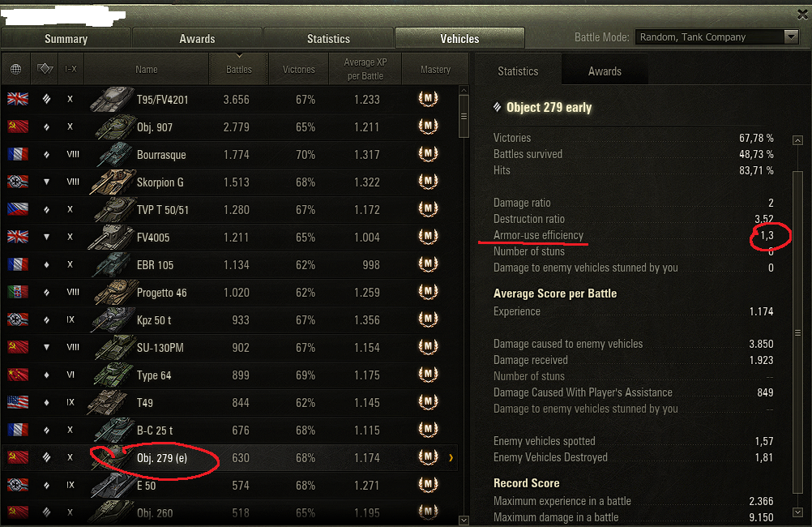
Task: Click the Skorpion G tank thumbnail
Action: tap(111, 182)
